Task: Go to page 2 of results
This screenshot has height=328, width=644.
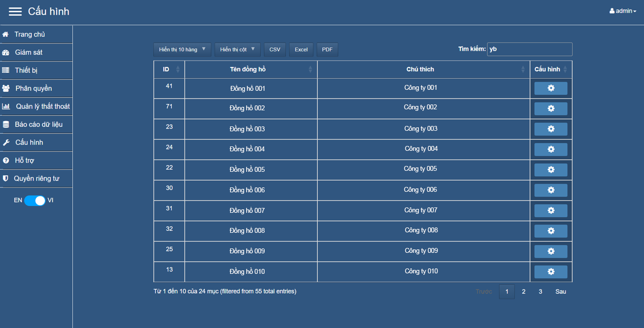Action: (x=523, y=292)
